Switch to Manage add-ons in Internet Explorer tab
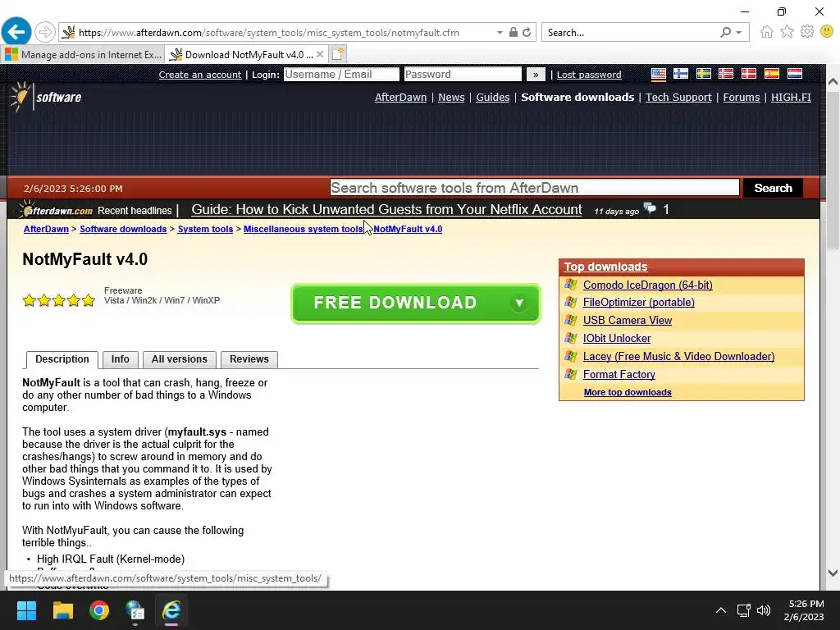Image resolution: width=840 pixels, height=630 pixels. (x=83, y=55)
